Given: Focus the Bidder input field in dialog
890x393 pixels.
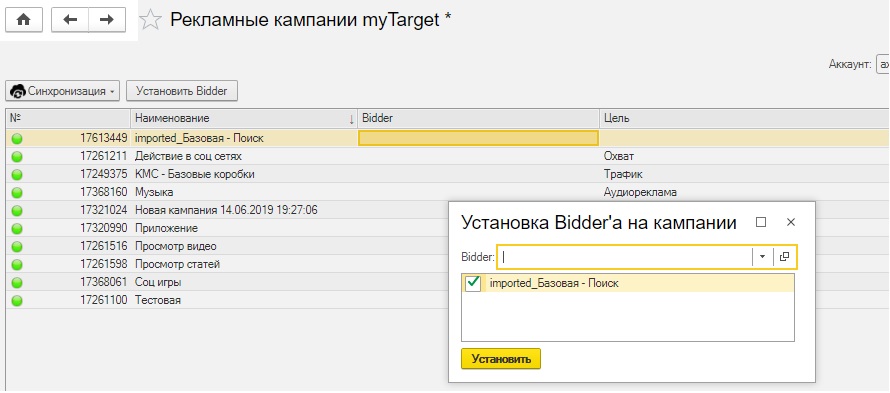Looking at the screenshot, I should tap(624, 257).
